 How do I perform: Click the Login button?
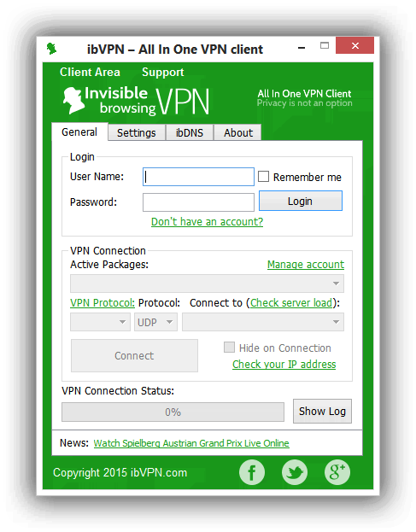301,201
